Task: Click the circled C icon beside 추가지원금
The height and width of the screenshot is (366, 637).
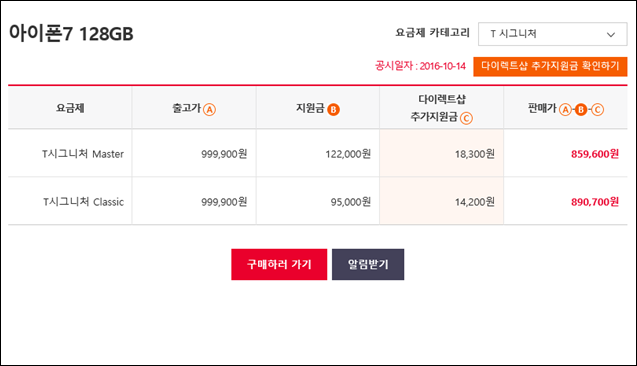Action: pyautogui.click(x=466, y=118)
